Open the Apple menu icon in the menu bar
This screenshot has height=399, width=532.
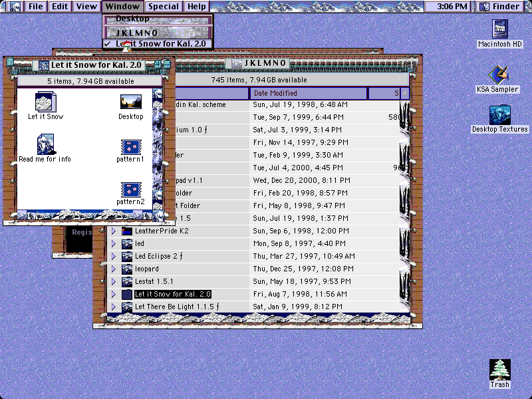(15, 7)
